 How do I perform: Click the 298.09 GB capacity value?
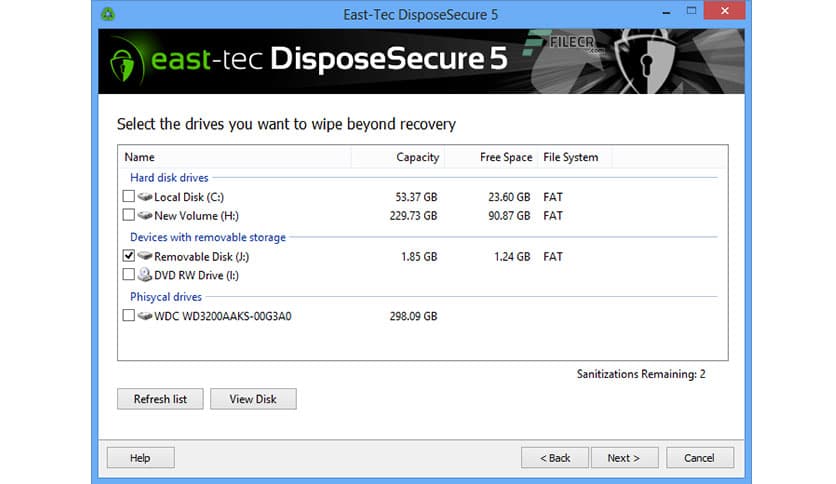(413, 316)
